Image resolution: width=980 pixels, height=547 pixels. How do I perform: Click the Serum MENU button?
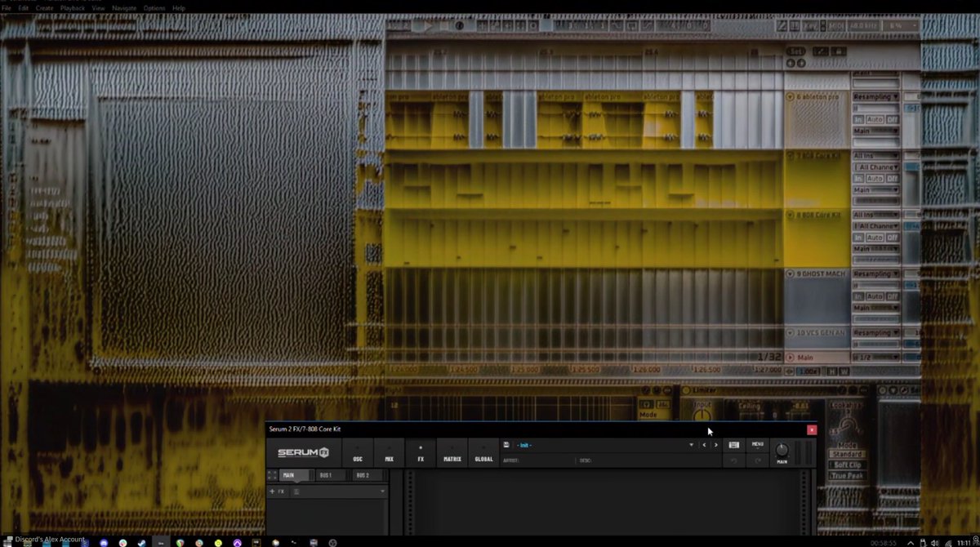[x=757, y=445]
